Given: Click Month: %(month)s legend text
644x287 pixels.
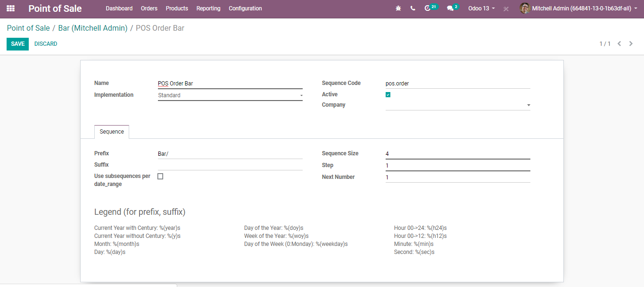Looking at the screenshot, I should point(116,244).
